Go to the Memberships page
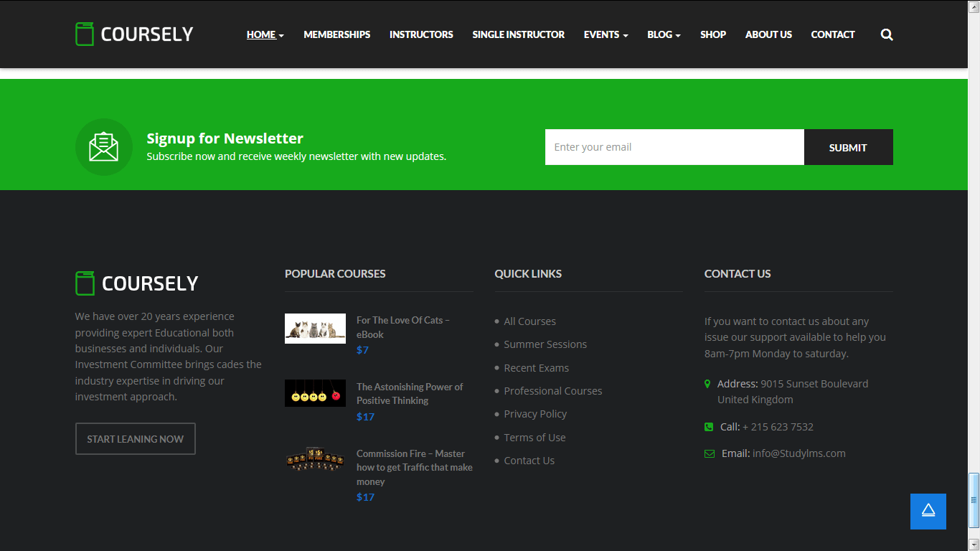980x551 pixels. click(336, 34)
